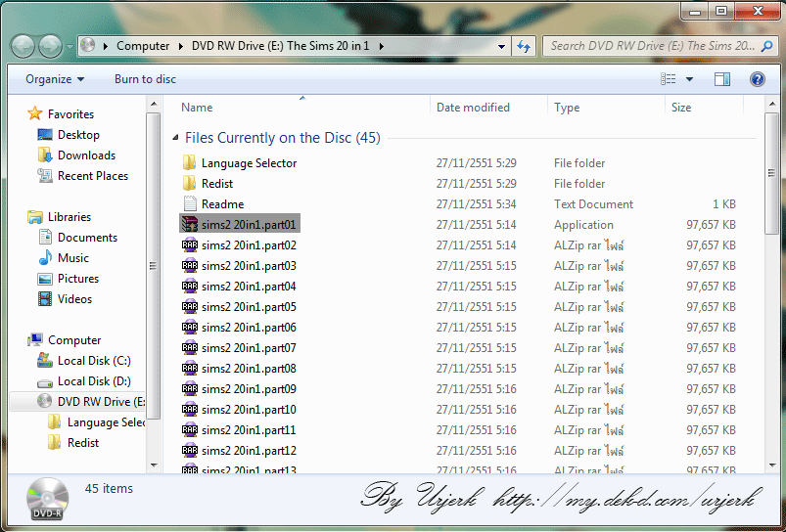
Task: Open Desktop in the navigation pane
Action: click(x=69, y=135)
